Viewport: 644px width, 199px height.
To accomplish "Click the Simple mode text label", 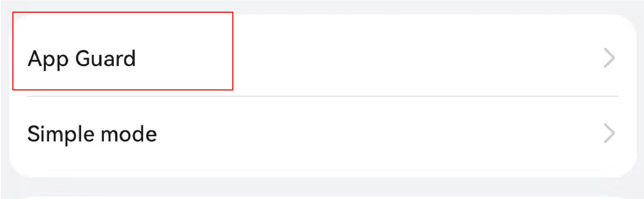I will pyautogui.click(x=92, y=134).
